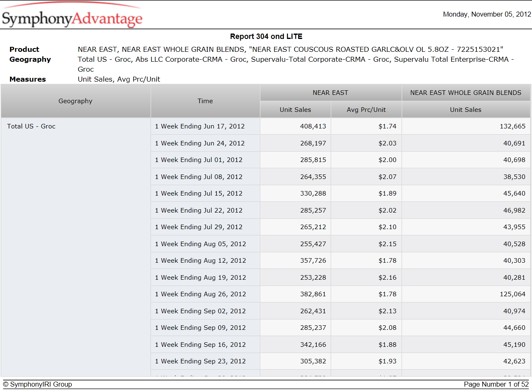532x392 pixels.
Task: Select the Geography column header
Action: pos(75,101)
